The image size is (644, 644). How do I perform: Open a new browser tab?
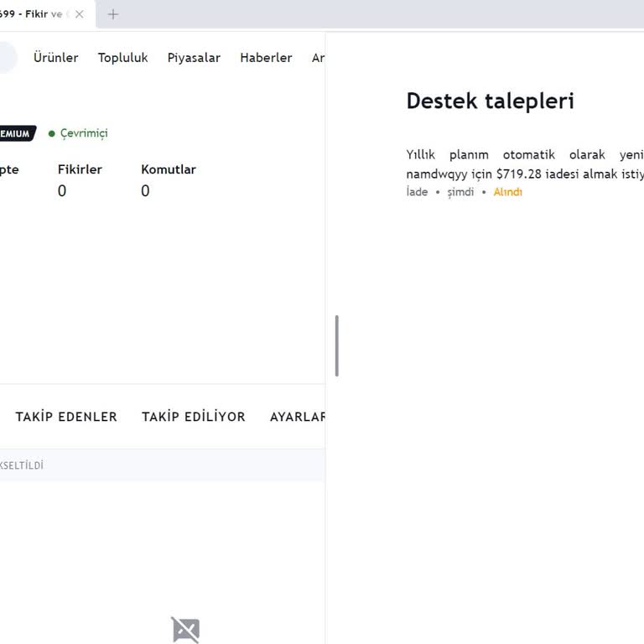pyautogui.click(x=113, y=14)
